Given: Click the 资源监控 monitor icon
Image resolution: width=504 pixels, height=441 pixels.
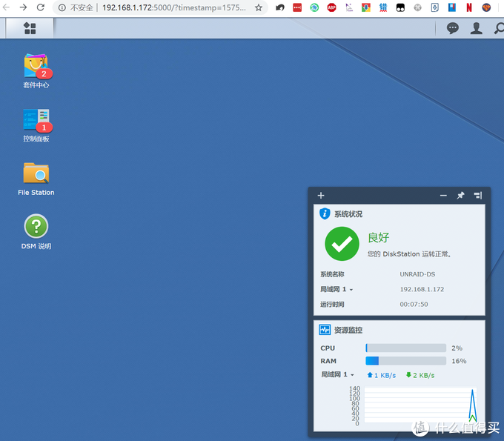Looking at the screenshot, I should (x=325, y=330).
